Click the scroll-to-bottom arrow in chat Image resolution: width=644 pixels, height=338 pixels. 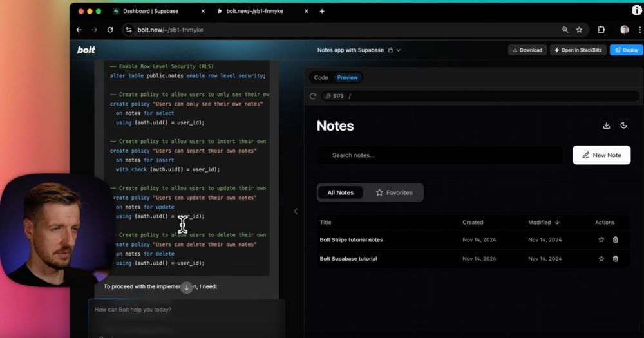[x=187, y=288]
